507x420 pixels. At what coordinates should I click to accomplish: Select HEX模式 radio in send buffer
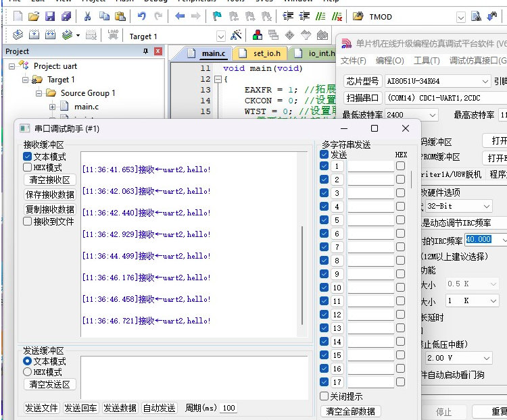point(28,372)
